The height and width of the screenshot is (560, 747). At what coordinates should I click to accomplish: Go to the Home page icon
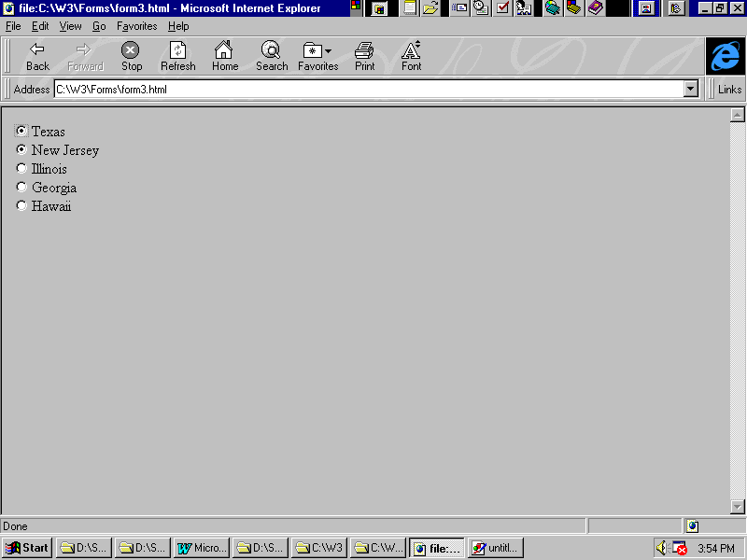(224, 55)
